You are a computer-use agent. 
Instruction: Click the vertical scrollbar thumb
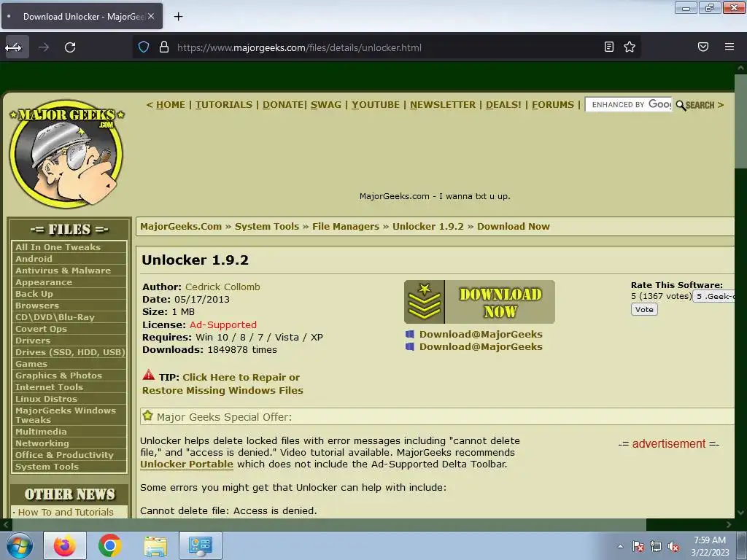(x=740, y=121)
